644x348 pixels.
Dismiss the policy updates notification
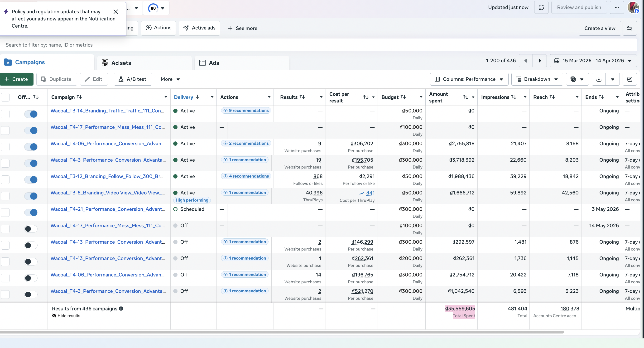[116, 12]
